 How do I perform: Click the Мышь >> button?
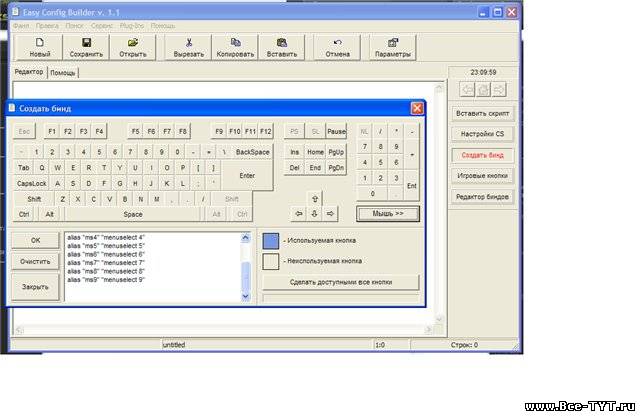(388, 214)
